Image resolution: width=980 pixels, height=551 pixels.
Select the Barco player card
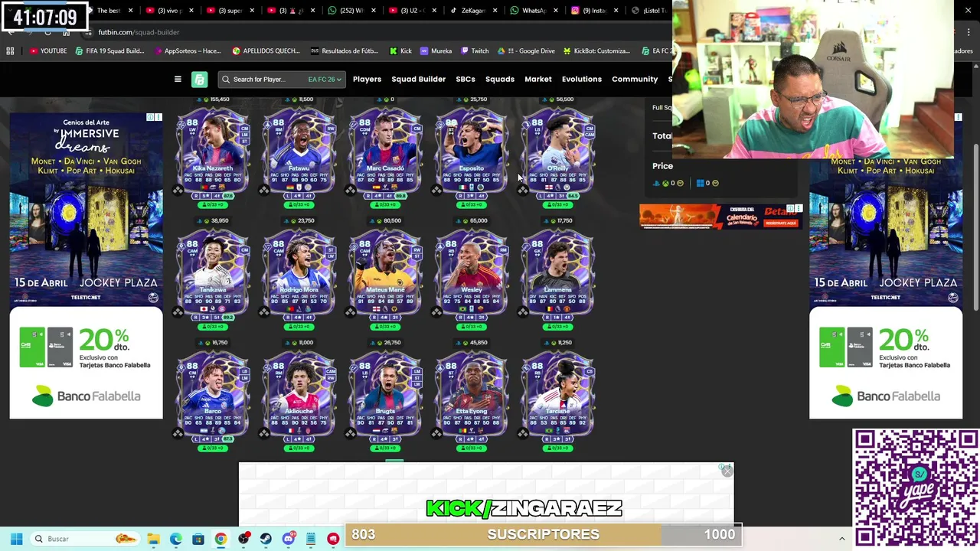pyautogui.click(x=213, y=395)
